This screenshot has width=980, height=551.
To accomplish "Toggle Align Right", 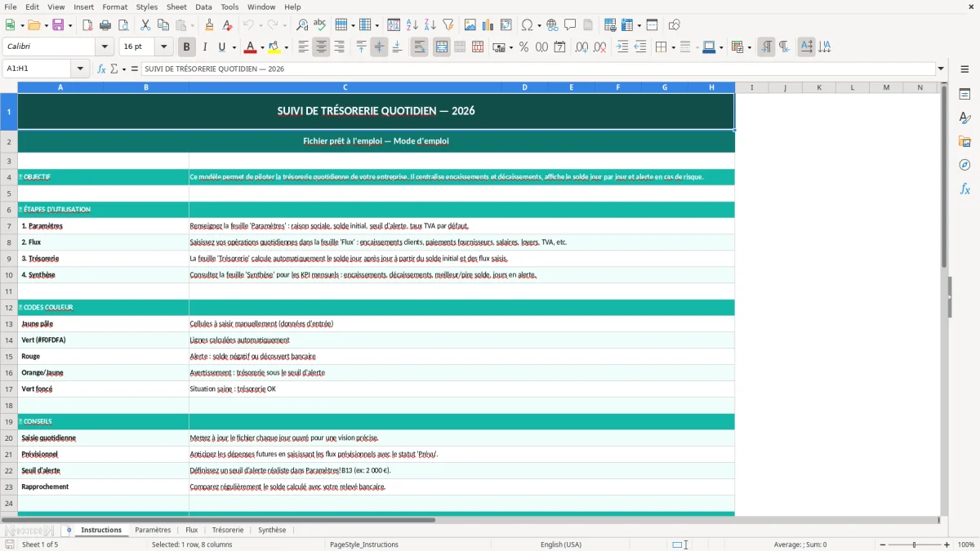I will tap(339, 47).
